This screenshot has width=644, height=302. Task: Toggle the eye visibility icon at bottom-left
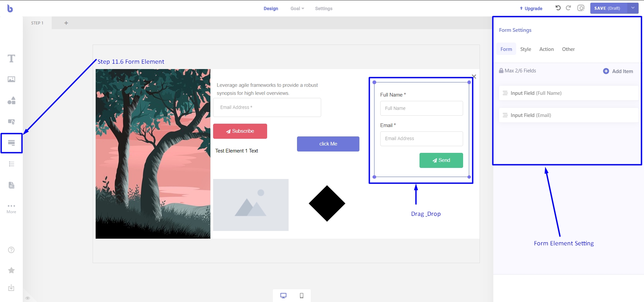click(28, 298)
